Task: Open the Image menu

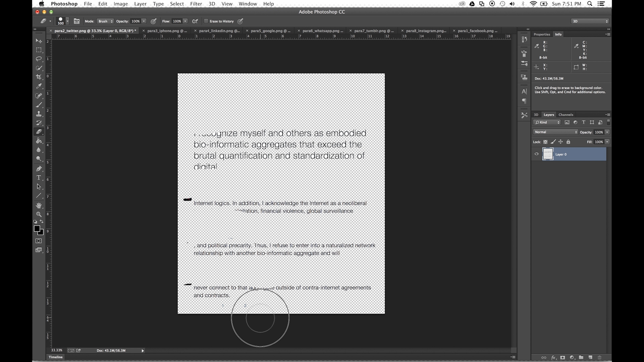Action: (120, 4)
